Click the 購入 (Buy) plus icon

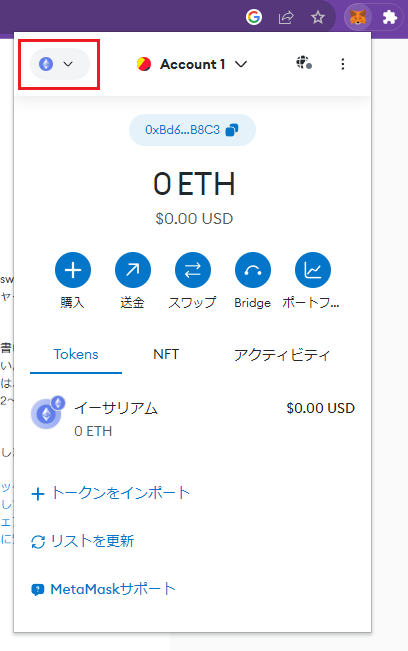pos(73,270)
